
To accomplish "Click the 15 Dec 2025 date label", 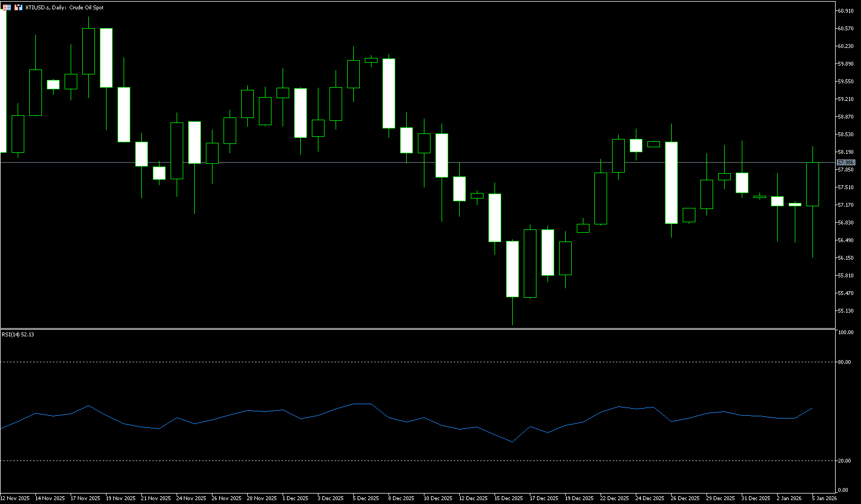I will click(508, 498).
